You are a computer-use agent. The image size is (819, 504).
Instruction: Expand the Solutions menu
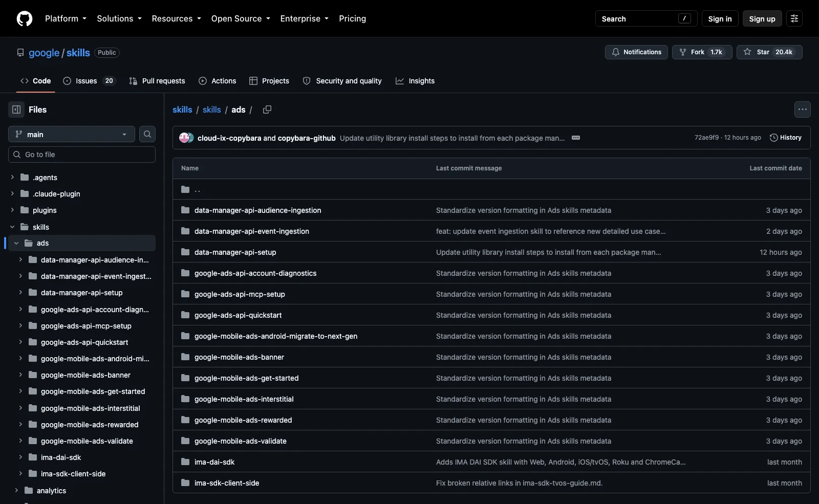coord(119,18)
